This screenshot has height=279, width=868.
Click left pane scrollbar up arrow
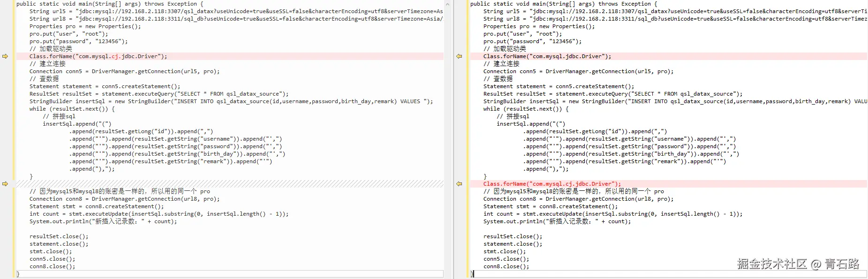pyautogui.click(x=447, y=4)
